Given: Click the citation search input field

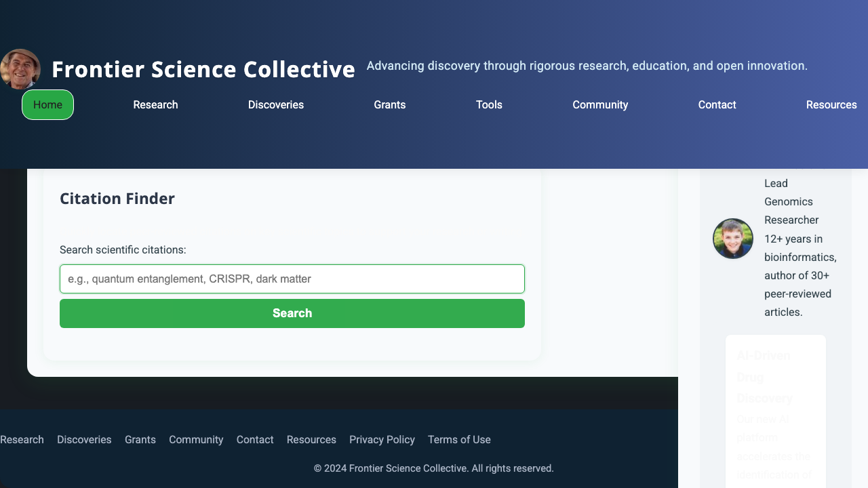Looking at the screenshot, I should tap(292, 279).
